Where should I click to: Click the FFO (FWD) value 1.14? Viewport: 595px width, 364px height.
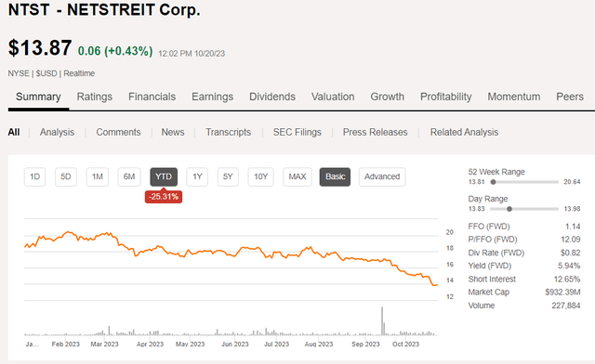coord(573,227)
